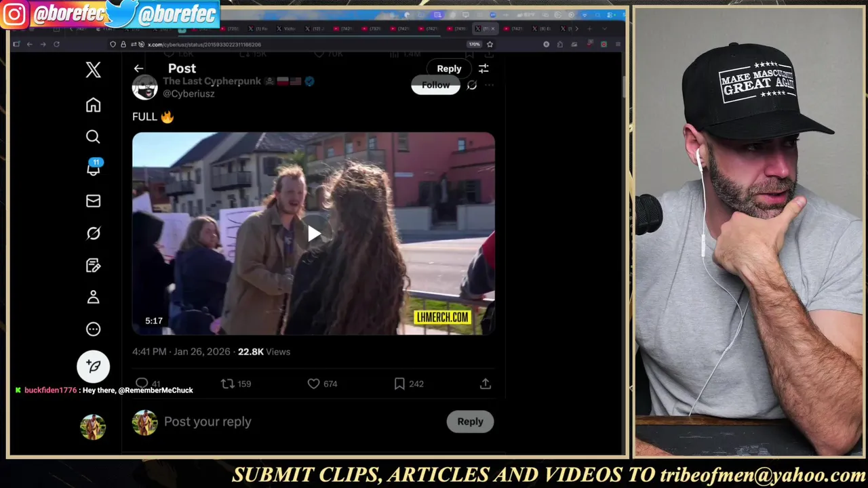Click chat username buckfiden1776
868x488 pixels.
50,390
